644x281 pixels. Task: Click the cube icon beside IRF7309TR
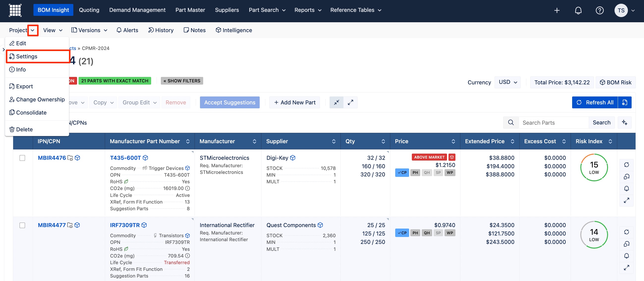point(144,225)
